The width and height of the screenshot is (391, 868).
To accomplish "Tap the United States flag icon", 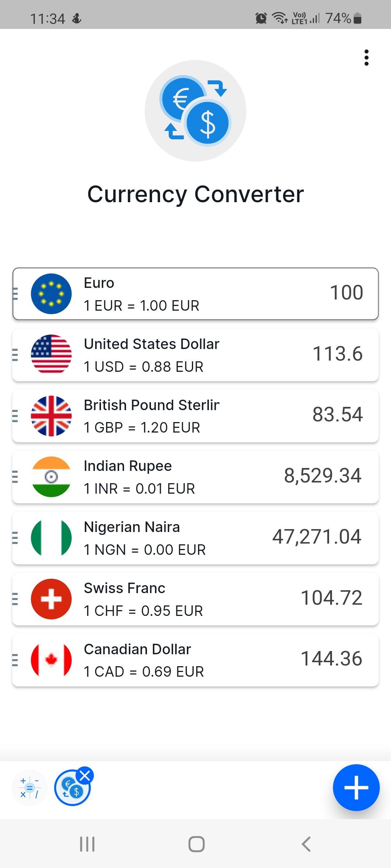I will click(51, 354).
